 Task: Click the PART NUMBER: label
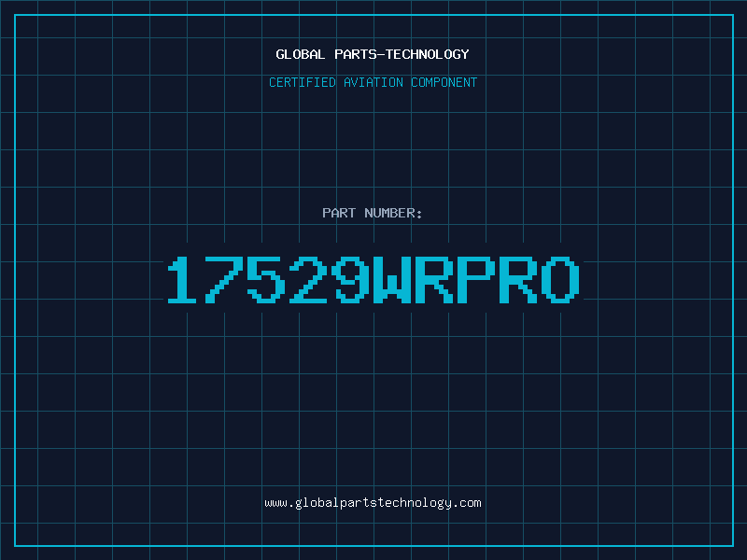373,213
